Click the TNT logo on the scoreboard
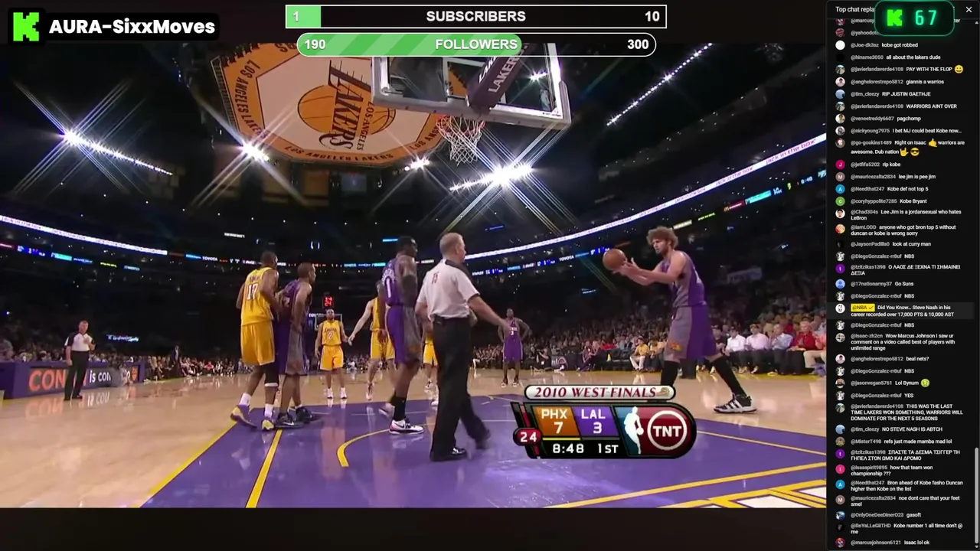 [x=666, y=432]
